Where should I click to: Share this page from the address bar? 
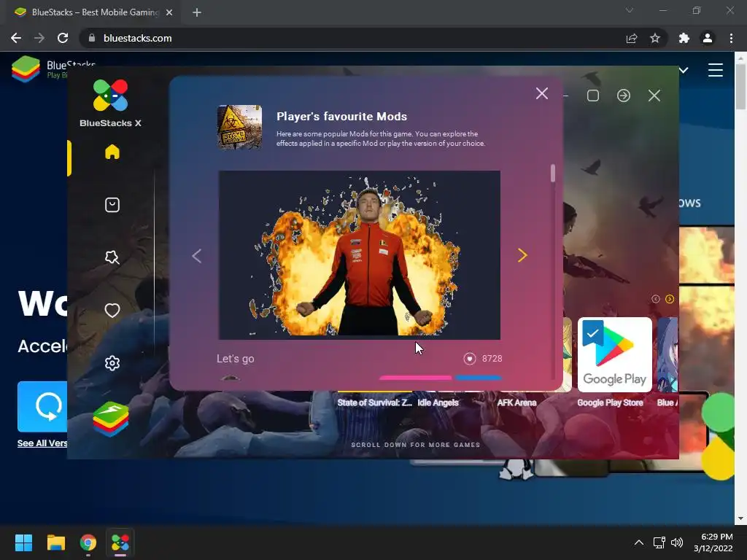(632, 38)
